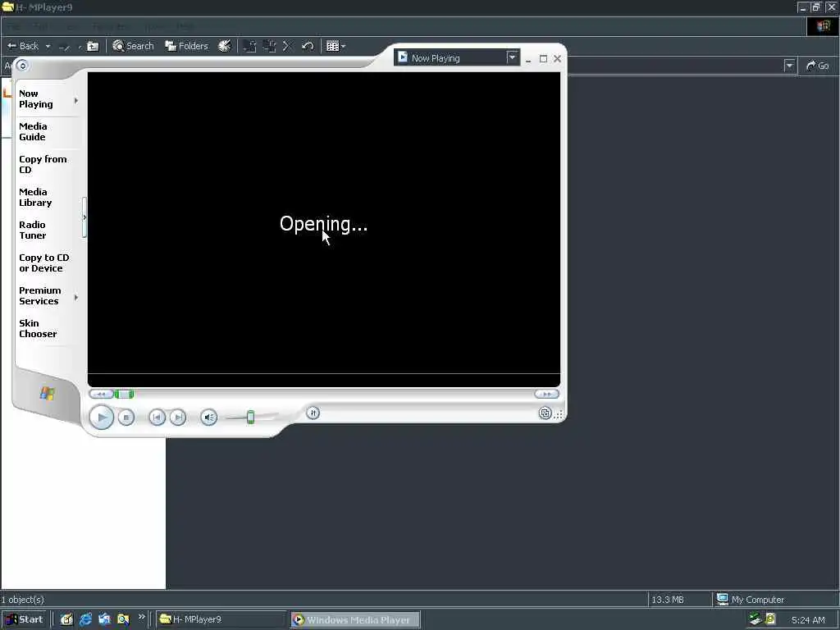Stop playback in Media Player
Screen dimensions: 840x630
tap(126, 418)
